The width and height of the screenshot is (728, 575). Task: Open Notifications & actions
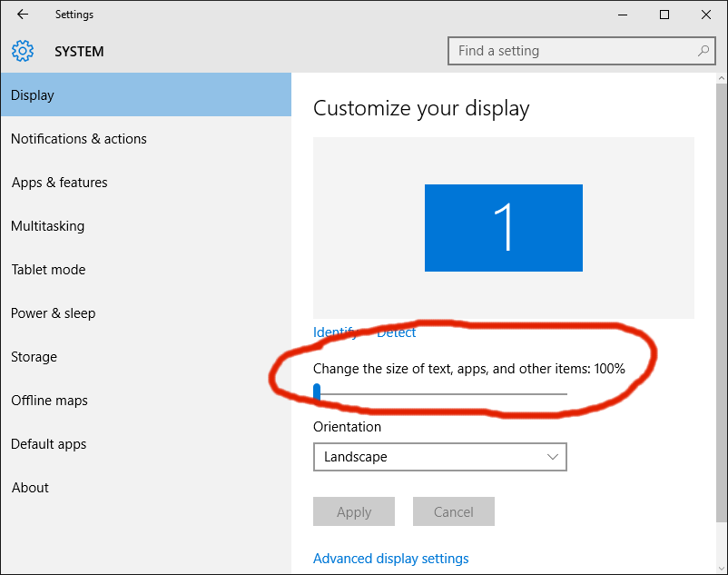pyautogui.click(x=146, y=138)
